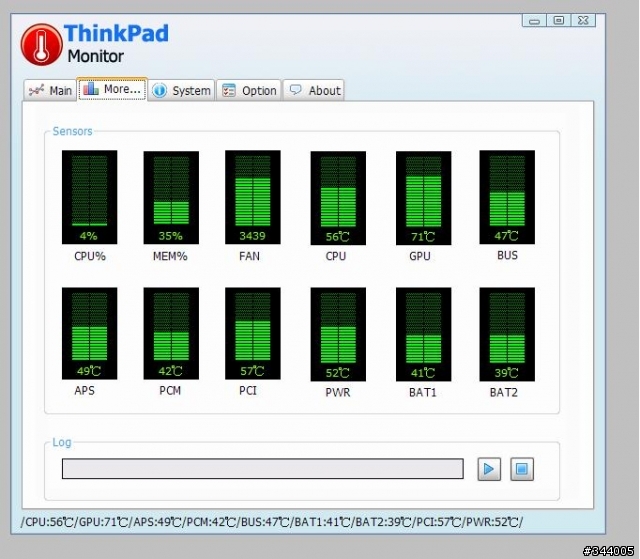Click the APS sensor gauge at 49°C

pyautogui.click(x=89, y=333)
